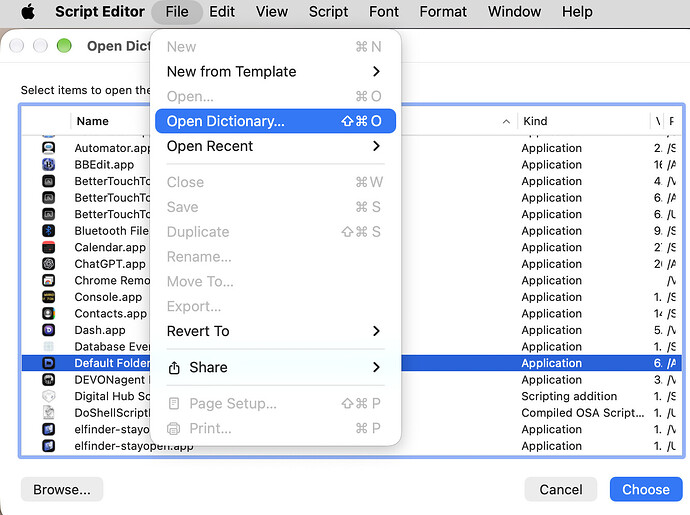The height and width of the screenshot is (515, 690).
Task: Click the Calendar.app icon
Action: [48, 247]
